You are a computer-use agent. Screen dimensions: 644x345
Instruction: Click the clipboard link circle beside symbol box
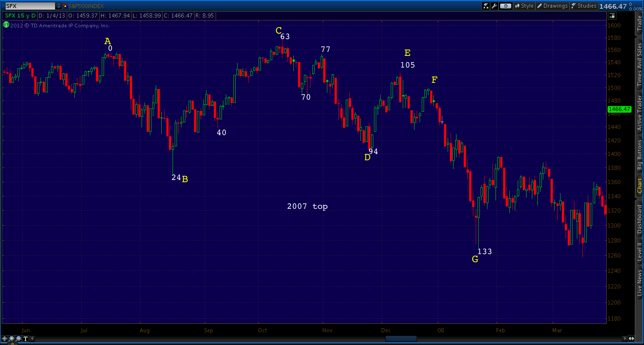3,6
